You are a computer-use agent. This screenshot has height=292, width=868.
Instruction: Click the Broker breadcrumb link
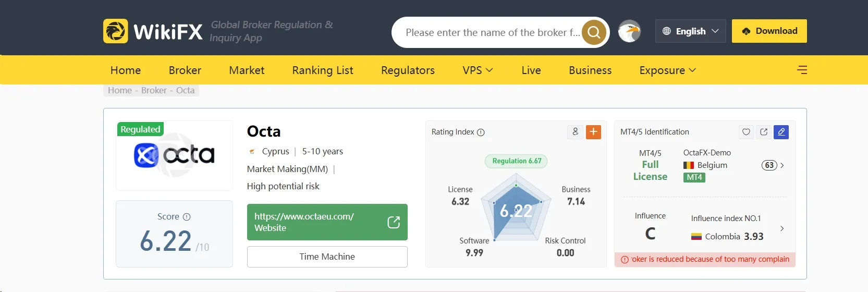pyautogui.click(x=154, y=90)
